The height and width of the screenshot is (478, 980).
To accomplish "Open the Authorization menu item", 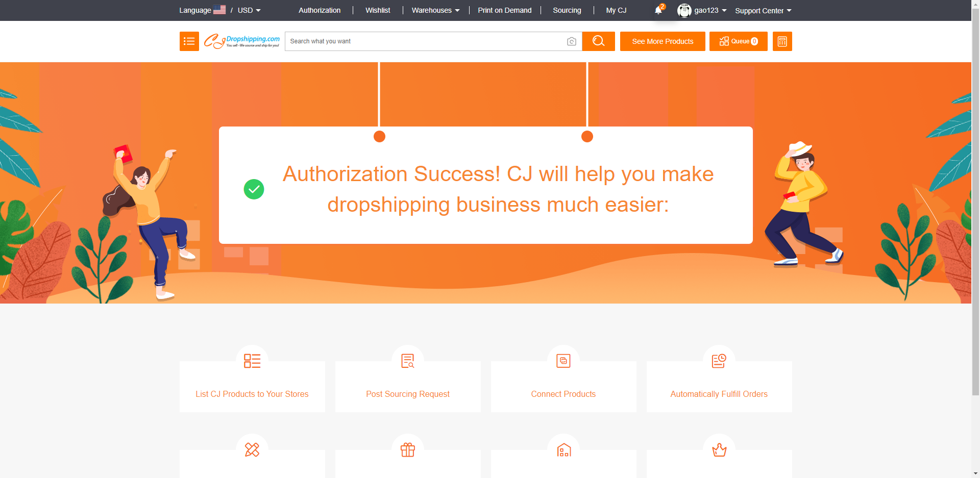I will click(320, 10).
